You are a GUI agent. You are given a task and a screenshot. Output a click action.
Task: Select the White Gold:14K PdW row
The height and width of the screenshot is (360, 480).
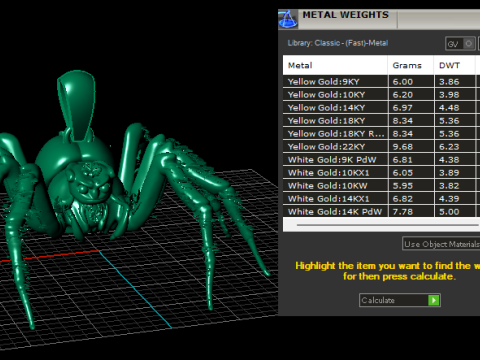click(381, 211)
